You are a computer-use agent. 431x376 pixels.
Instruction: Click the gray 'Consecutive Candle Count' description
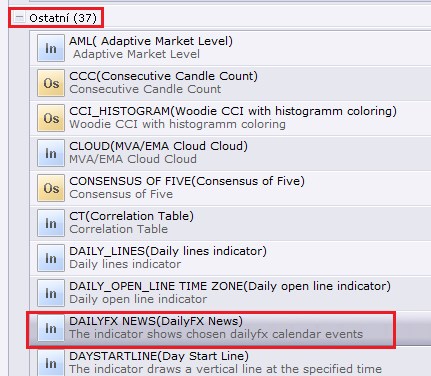(145, 89)
